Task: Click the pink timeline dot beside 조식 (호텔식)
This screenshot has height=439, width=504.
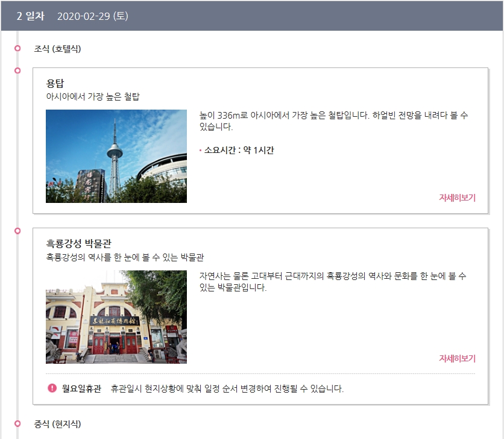Action: tap(17, 49)
